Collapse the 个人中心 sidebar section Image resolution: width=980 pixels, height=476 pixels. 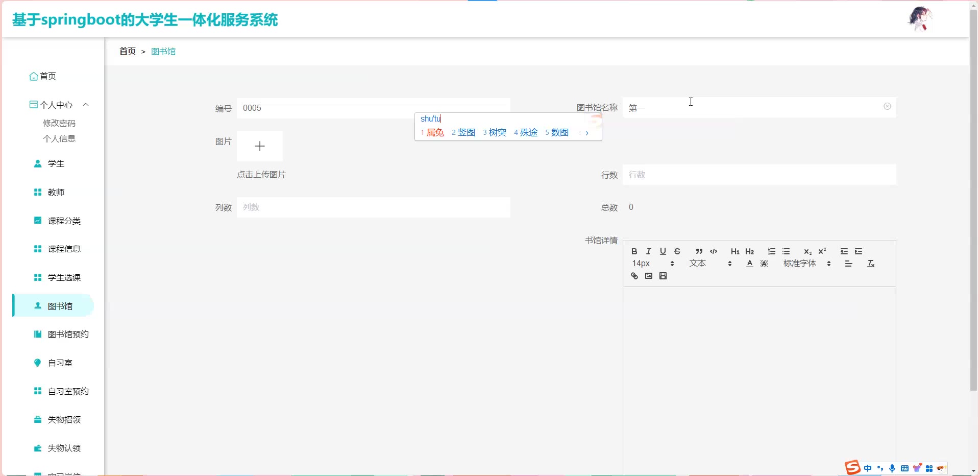tap(86, 105)
